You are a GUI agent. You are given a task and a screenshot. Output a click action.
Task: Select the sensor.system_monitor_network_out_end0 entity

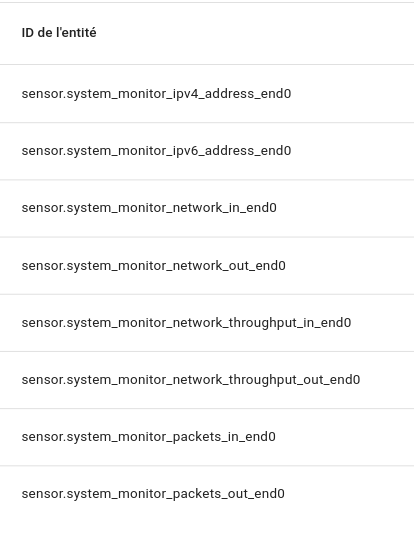(207, 266)
